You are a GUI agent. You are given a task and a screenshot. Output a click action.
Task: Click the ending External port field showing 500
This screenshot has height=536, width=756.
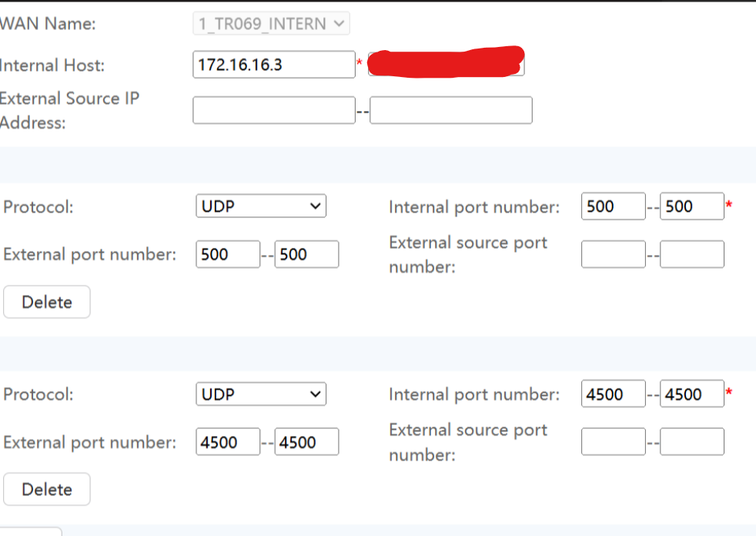click(x=306, y=253)
